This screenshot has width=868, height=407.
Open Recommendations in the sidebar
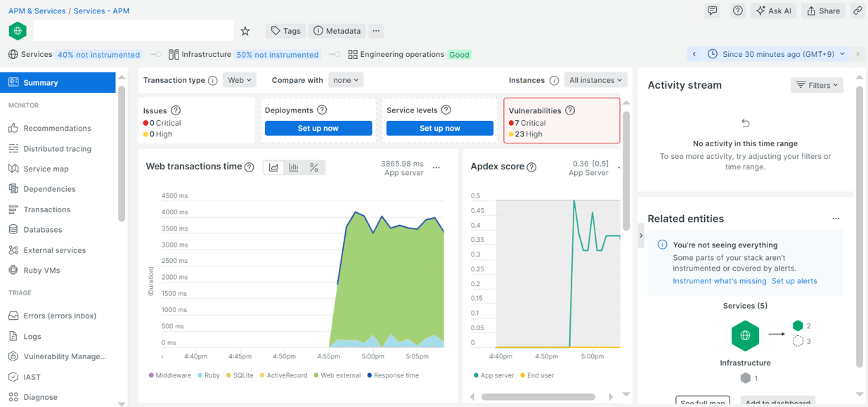point(58,128)
